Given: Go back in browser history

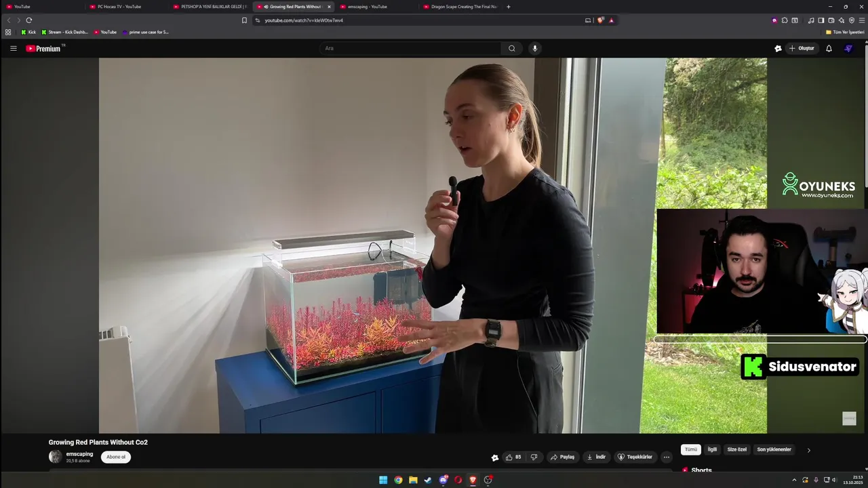Looking at the screenshot, I should 9,20.
